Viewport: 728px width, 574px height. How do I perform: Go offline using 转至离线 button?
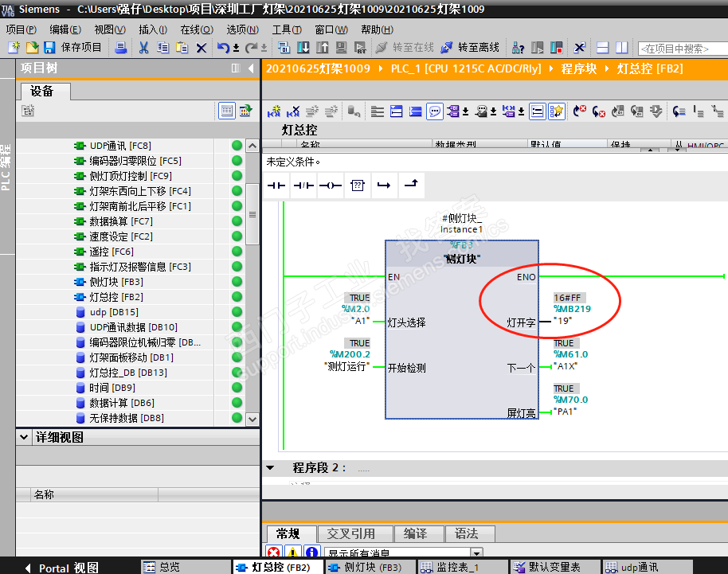pos(472,48)
